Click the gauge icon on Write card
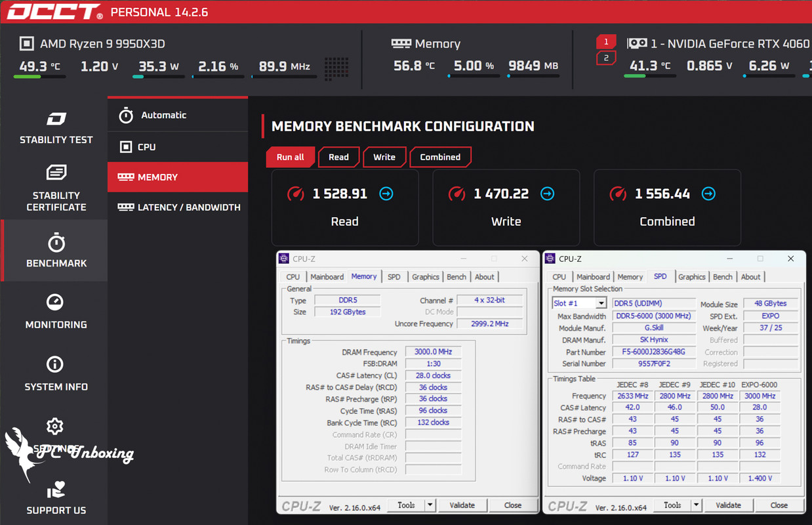 pyautogui.click(x=457, y=194)
